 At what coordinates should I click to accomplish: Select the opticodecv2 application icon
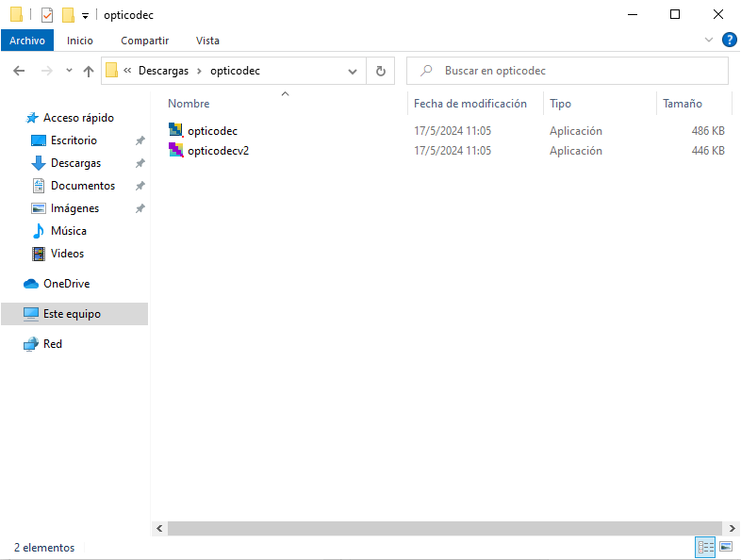coord(175,150)
